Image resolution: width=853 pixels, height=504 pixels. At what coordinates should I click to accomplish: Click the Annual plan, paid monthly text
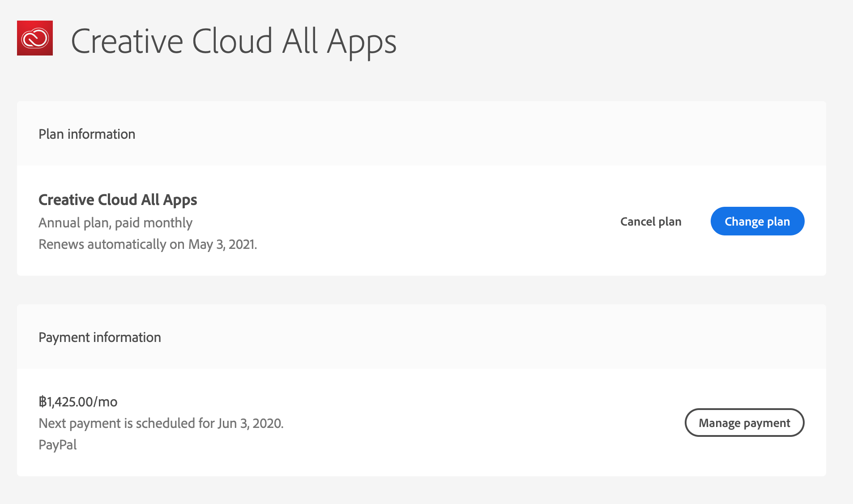(x=115, y=222)
